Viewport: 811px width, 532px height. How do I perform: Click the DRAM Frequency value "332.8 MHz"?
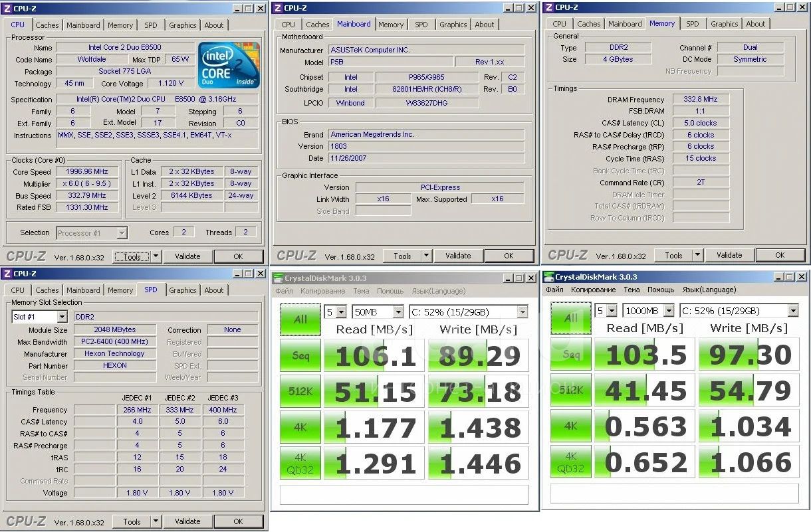(701, 100)
